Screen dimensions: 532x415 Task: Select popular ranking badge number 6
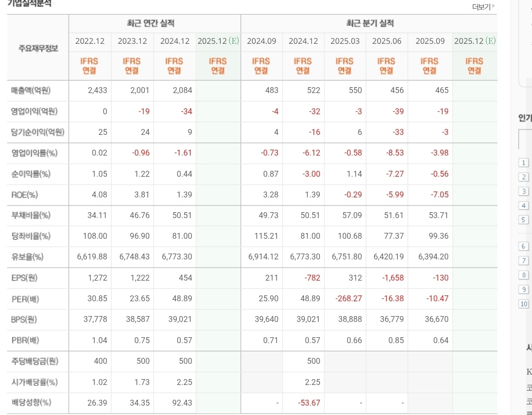(524, 247)
